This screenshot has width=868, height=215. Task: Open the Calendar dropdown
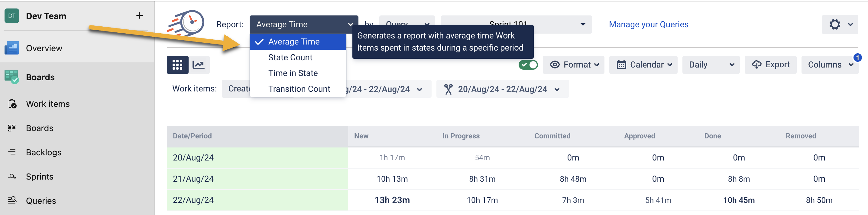[643, 65]
